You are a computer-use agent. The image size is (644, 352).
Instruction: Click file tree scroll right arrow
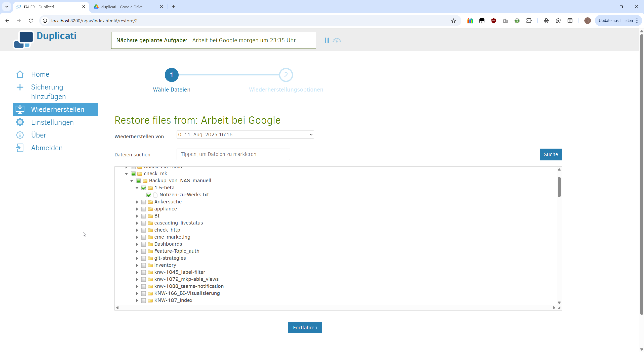[554, 308]
